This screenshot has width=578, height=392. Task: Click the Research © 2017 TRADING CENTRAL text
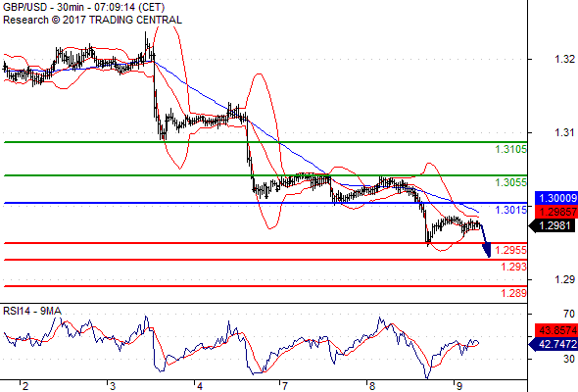[92, 20]
